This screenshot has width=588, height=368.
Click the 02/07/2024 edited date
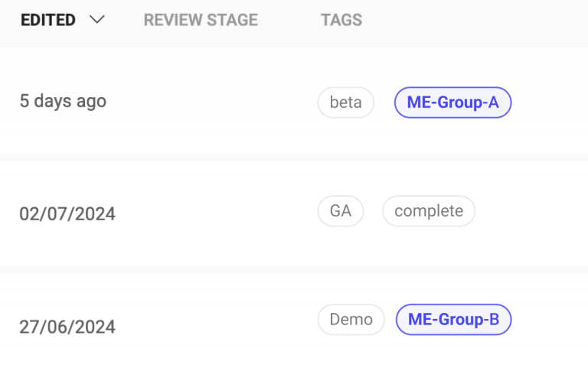[67, 213]
